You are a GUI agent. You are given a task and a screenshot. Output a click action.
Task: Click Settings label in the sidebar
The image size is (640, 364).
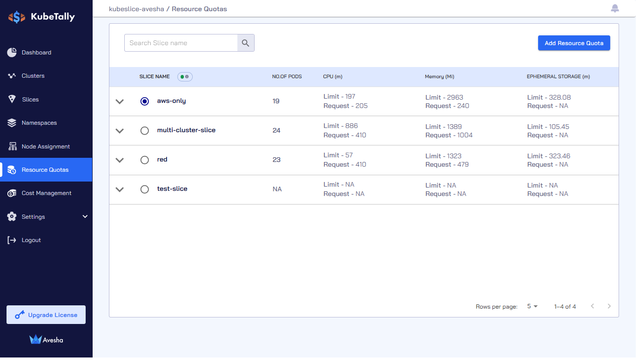34,217
